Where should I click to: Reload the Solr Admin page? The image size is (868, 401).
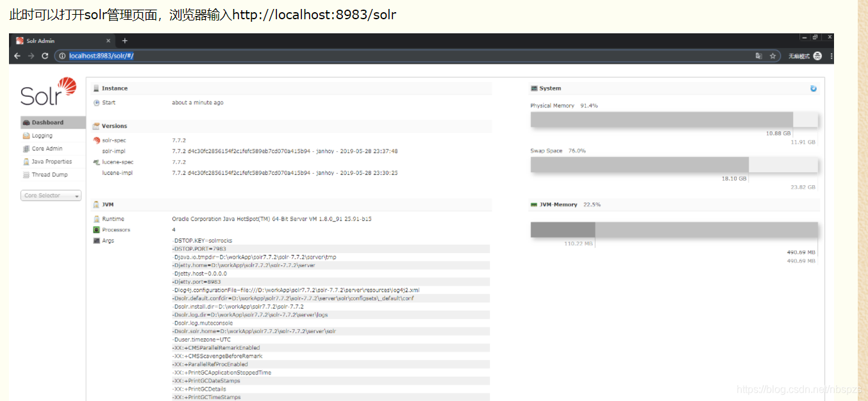(45, 56)
